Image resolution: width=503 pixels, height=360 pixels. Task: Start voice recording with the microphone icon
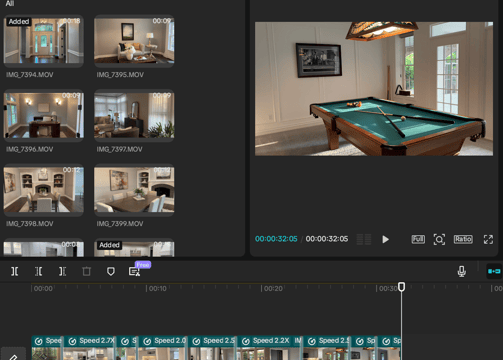[462, 271]
